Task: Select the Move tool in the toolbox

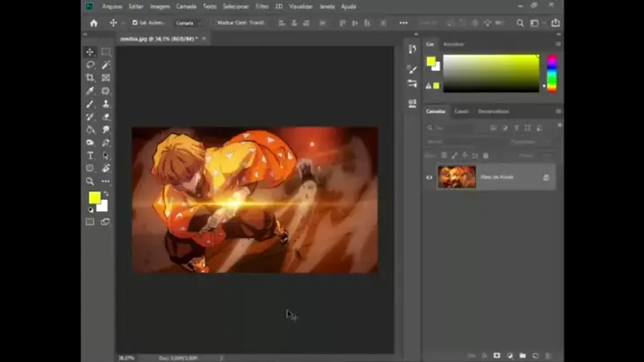Action: pyautogui.click(x=90, y=52)
